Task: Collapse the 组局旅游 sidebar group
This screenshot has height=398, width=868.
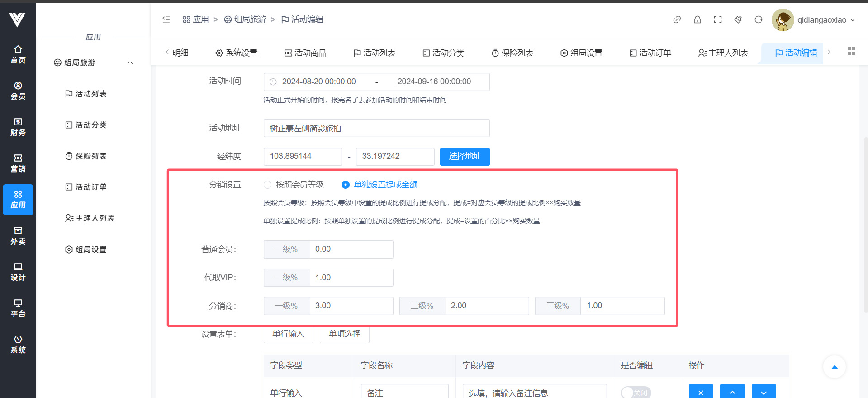Action: 130,62
